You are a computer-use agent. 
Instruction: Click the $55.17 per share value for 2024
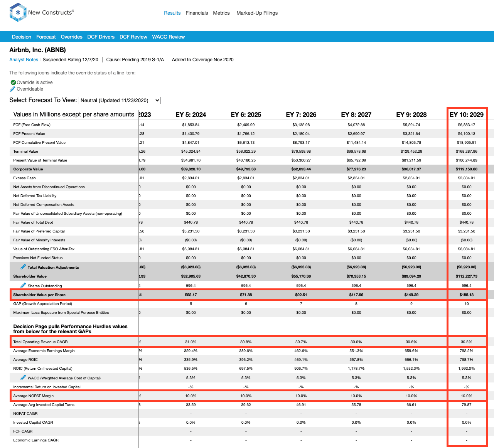click(191, 295)
